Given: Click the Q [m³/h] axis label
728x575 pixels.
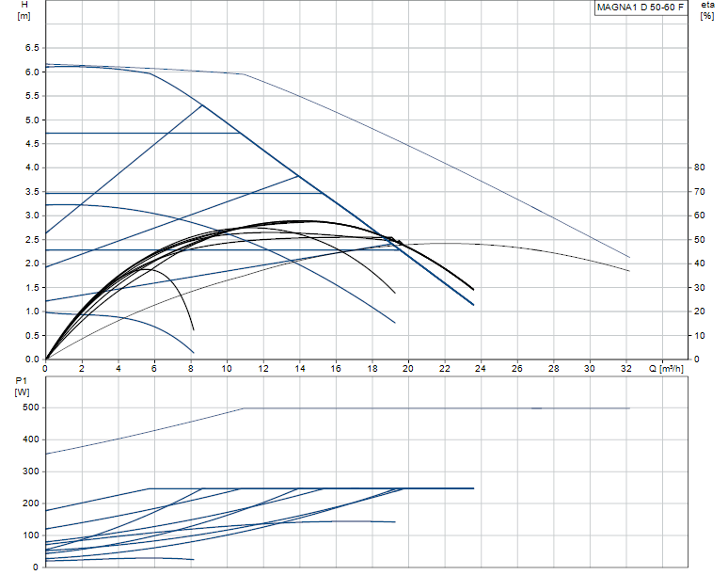Looking at the screenshot, I should click(666, 368).
